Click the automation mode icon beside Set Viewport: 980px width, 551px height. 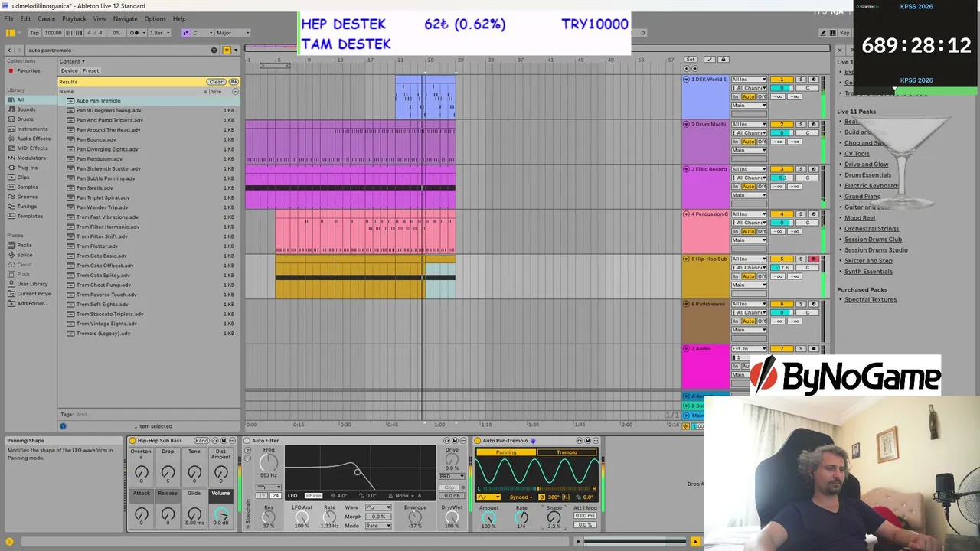(710, 60)
